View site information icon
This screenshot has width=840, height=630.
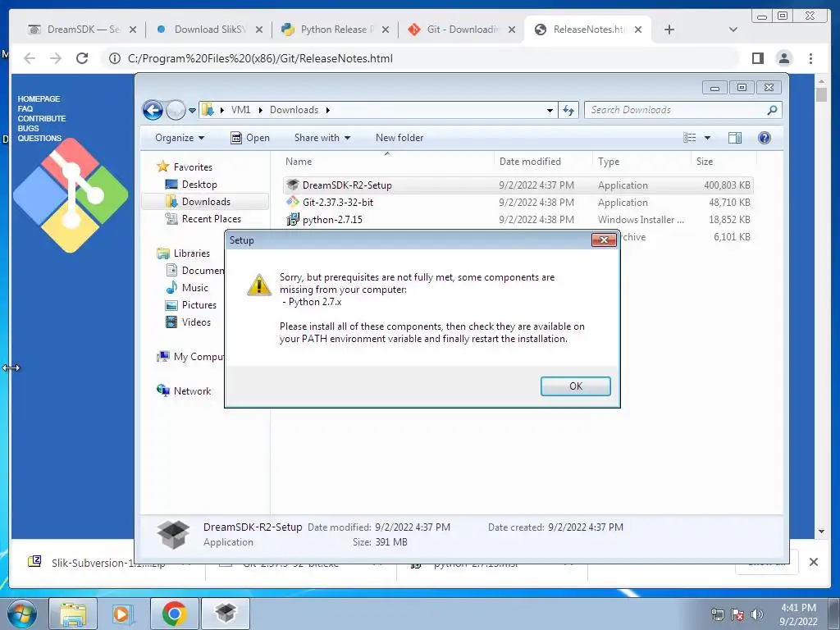[x=115, y=58]
